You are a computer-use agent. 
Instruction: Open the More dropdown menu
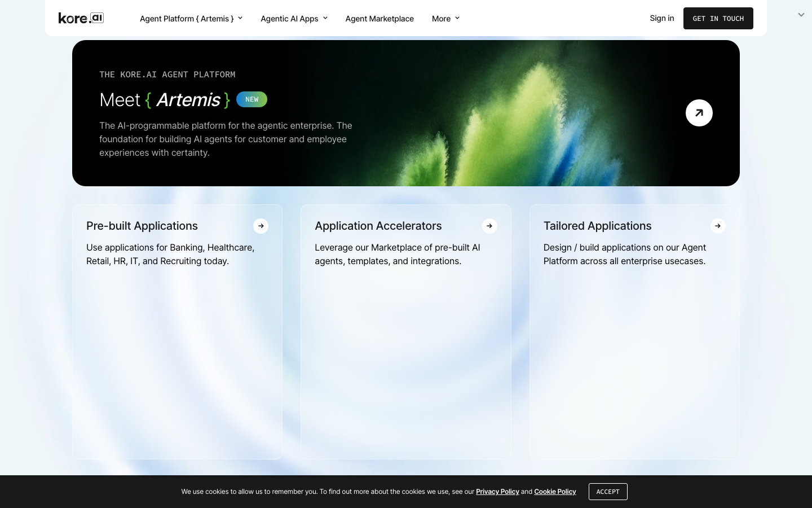click(x=445, y=19)
